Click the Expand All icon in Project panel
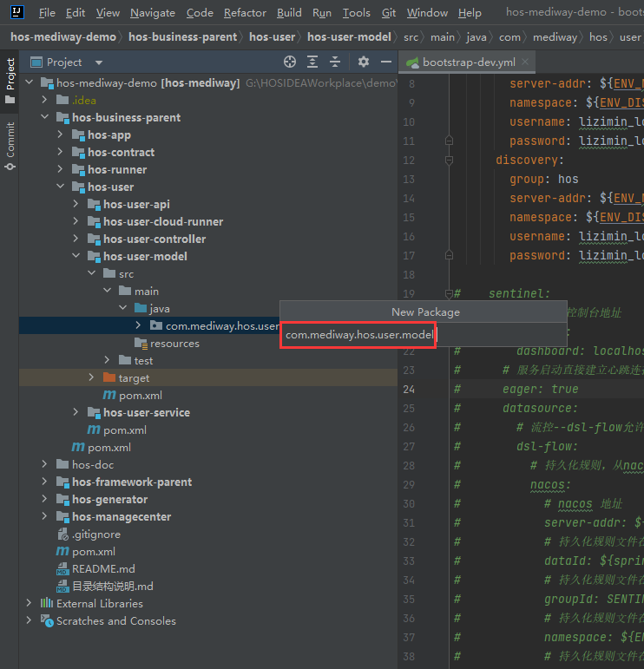 313,62
